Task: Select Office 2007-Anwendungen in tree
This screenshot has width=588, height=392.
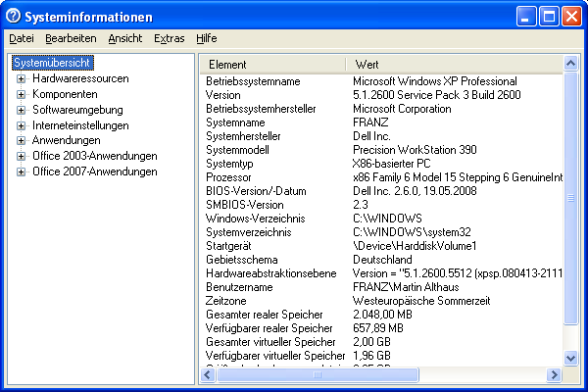Action: [94, 171]
